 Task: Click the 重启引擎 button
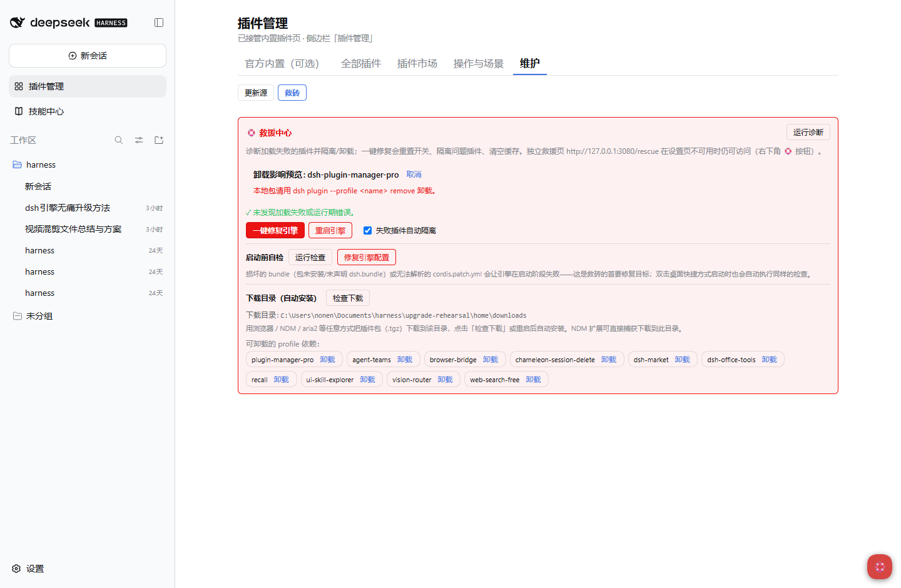[x=330, y=230]
